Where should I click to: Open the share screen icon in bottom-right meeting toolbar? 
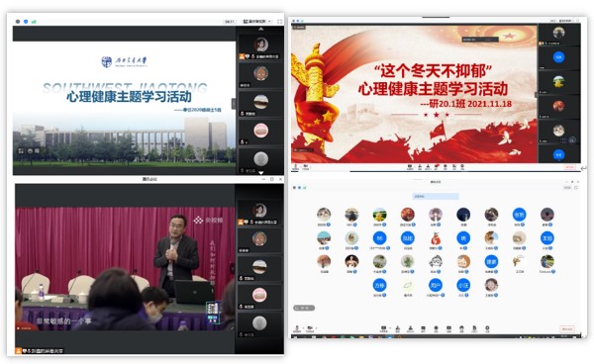click(x=384, y=328)
